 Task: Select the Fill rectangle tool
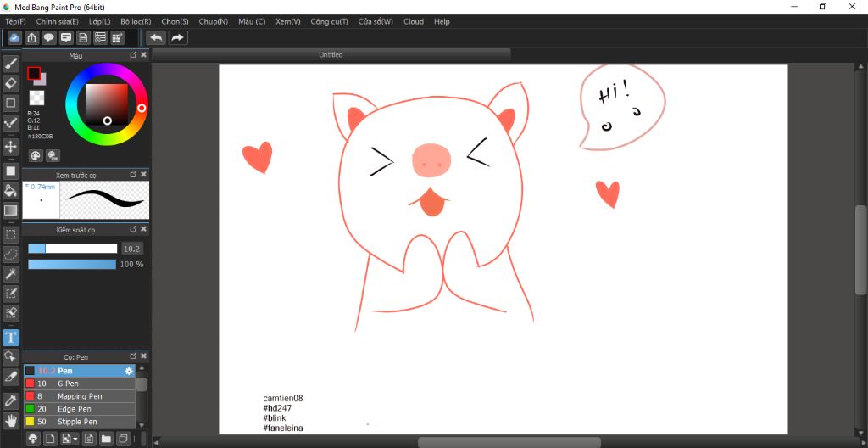pos(10,171)
